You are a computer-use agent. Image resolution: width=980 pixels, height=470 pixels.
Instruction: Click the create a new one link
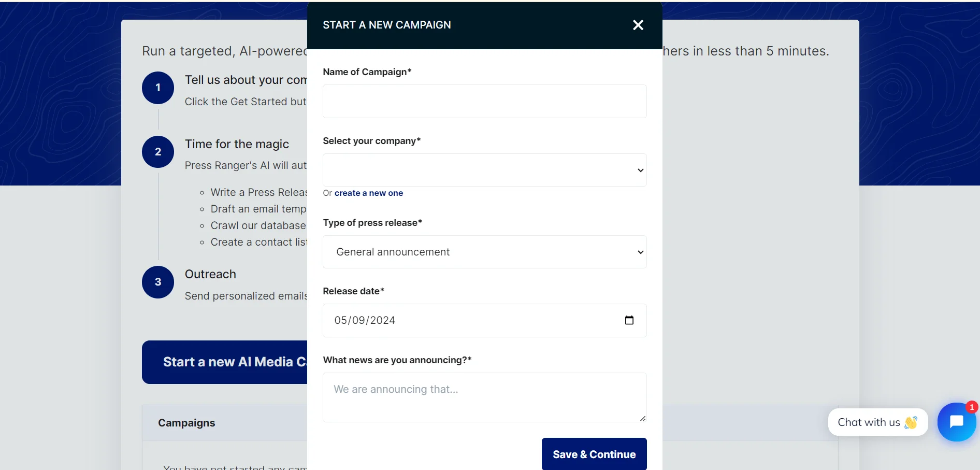tap(369, 193)
